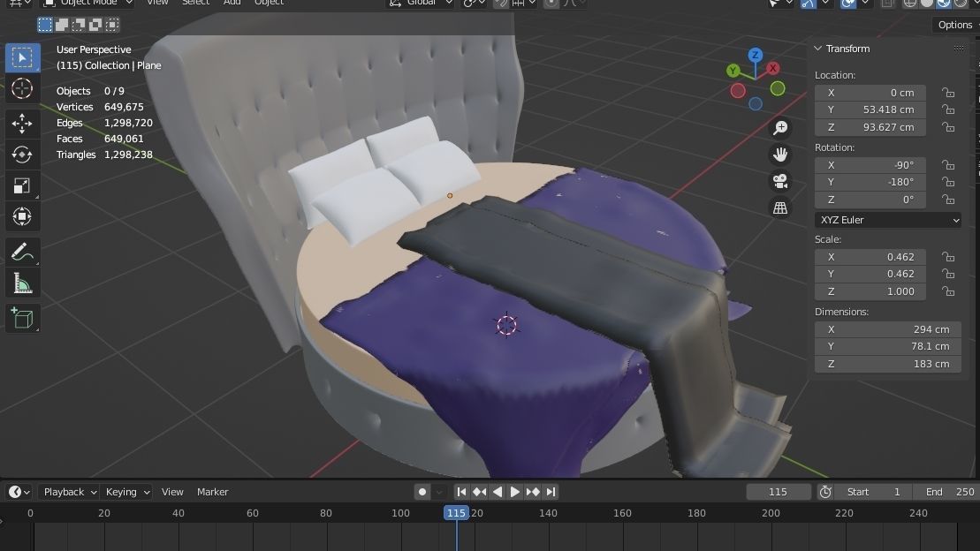Open the viewport Select menu
Viewport: 980px width, 551px height.
click(195, 3)
